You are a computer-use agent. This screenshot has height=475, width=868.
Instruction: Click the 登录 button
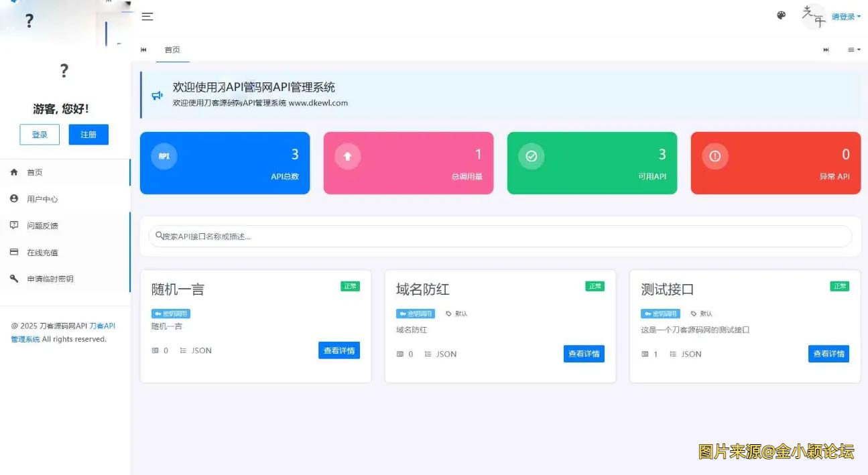click(40, 135)
